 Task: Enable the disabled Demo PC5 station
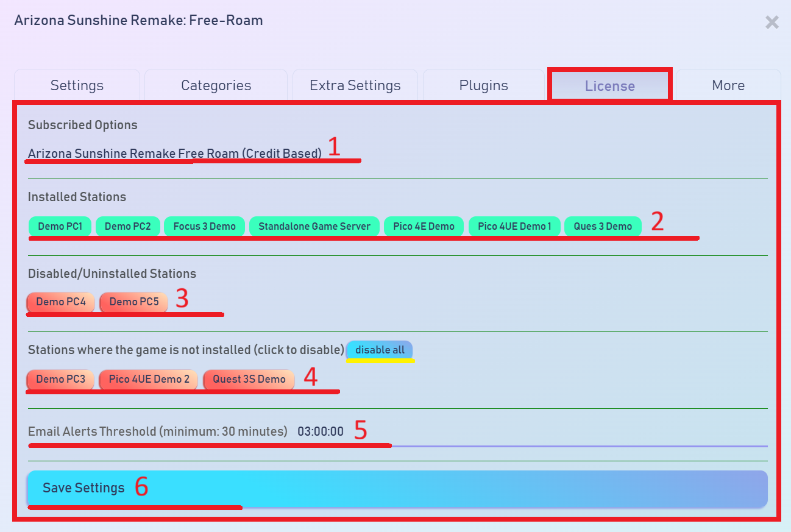point(133,302)
